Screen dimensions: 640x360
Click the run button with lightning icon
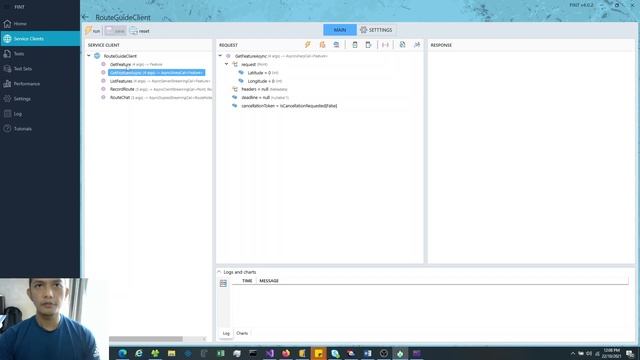point(93,31)
